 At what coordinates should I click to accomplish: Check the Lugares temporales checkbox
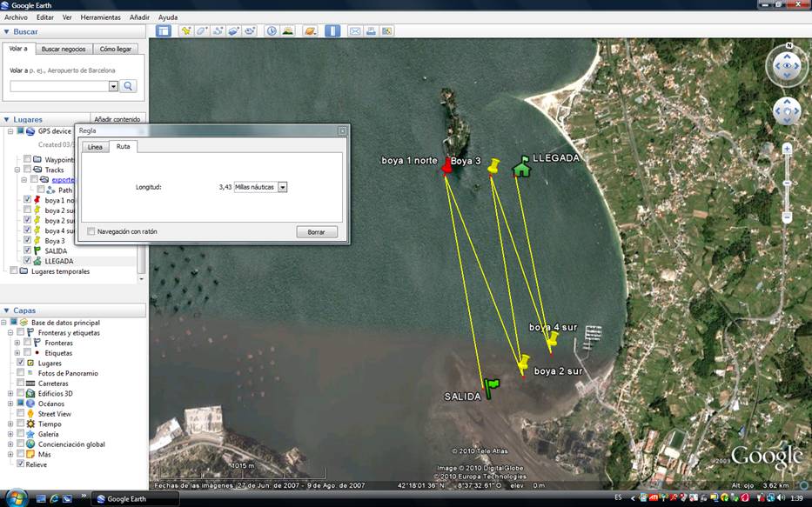point(14,270)
